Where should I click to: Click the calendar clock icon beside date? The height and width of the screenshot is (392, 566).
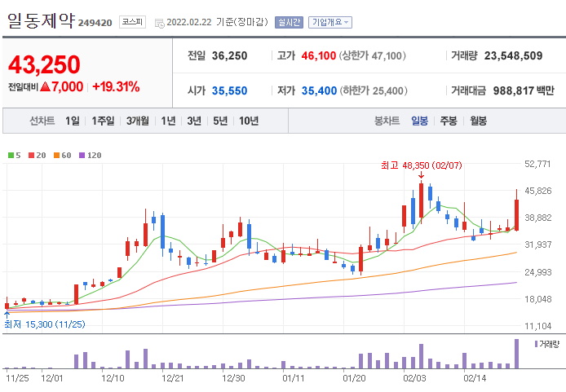click(x=159, y=24)
